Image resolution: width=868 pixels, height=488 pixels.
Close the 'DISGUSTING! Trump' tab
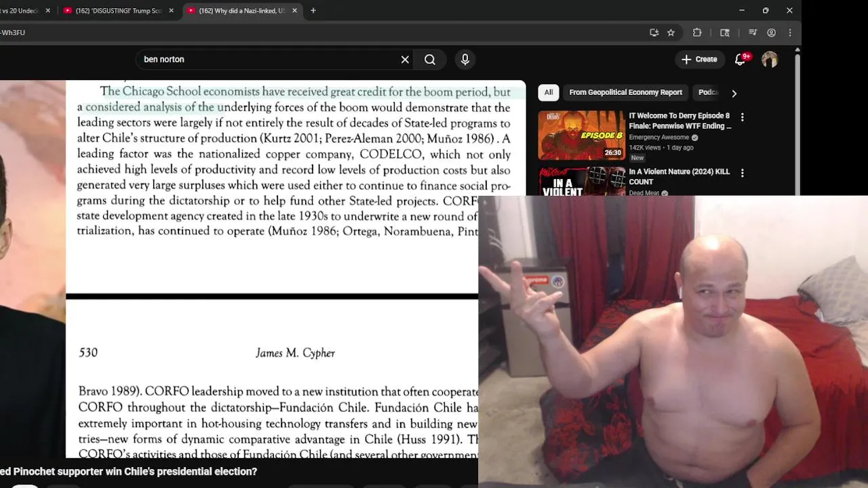171,11
